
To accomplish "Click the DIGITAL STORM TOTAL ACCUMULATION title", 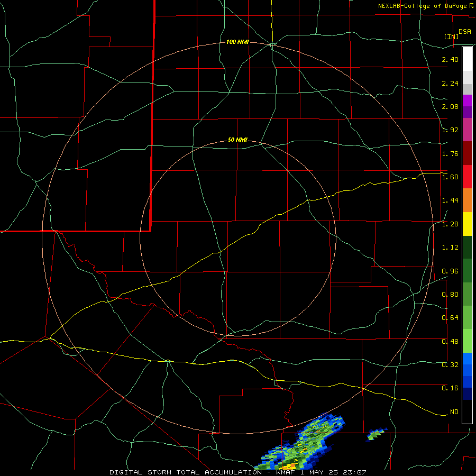I will [186, 472].
